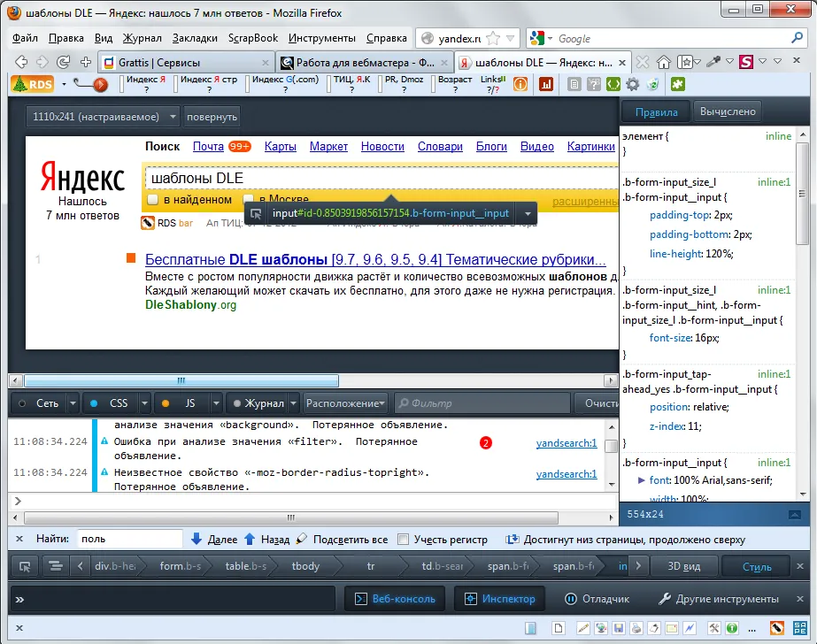Open the Отладчик debugger button
Viewport: 817px width, 644px height.
(597, 599)
